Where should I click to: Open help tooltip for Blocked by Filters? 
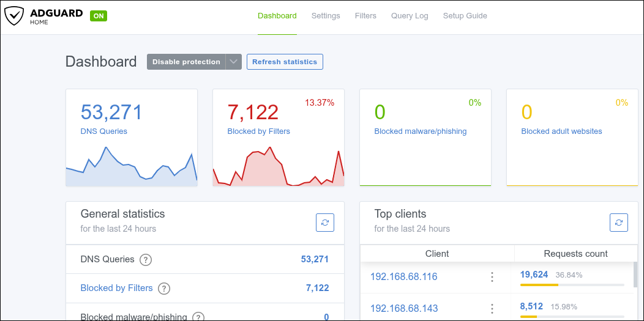click(164, 289)
